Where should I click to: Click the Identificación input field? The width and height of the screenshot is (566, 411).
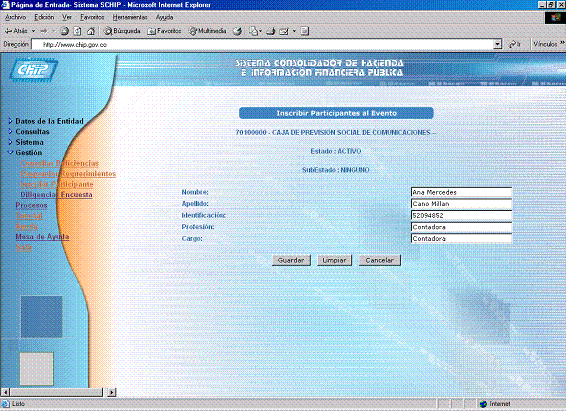[x=461, y=215]
